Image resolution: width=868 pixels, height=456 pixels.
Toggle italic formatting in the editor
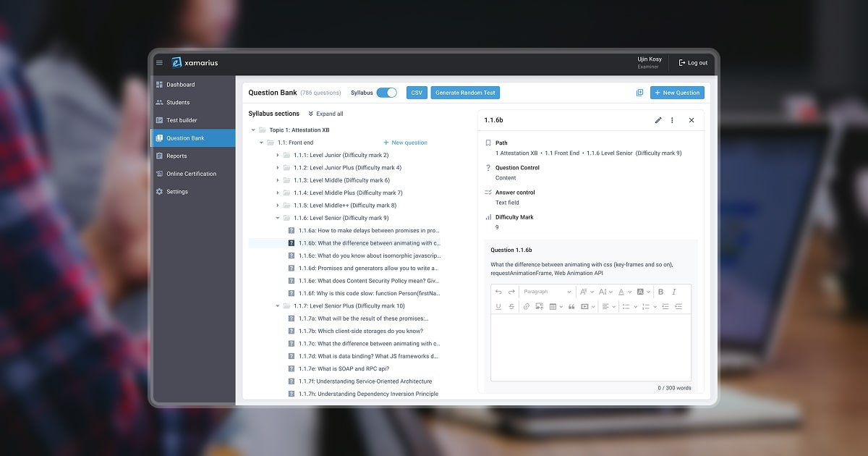pyautogui.click(x=674, y=292)
